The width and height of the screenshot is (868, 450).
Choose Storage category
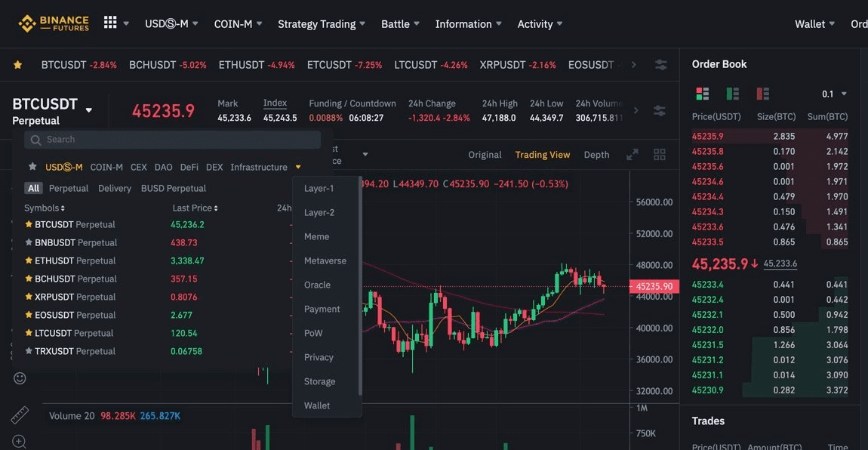[319, 381]
